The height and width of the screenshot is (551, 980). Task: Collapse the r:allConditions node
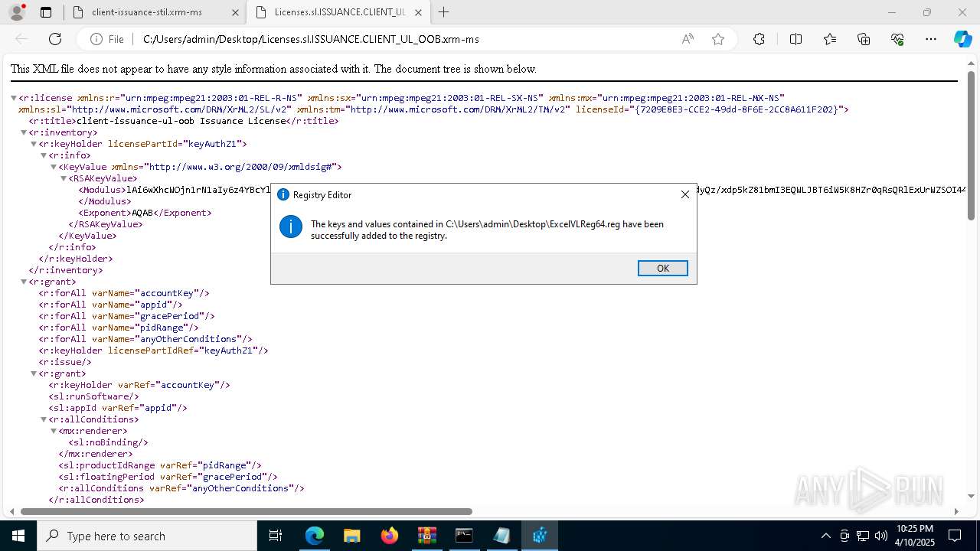[x=44, y=419]
